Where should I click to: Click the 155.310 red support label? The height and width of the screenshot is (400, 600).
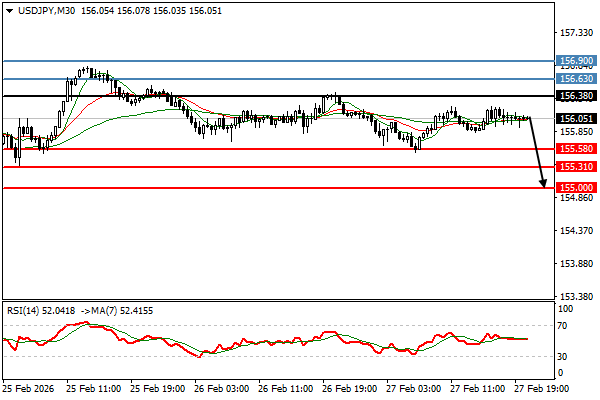577,167
